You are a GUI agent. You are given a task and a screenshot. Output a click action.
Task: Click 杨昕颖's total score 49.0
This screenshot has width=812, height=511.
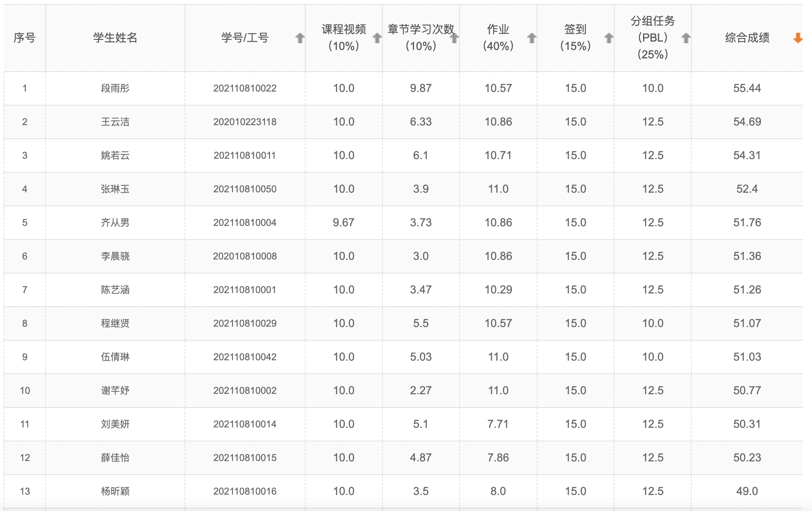click(746, 491)
